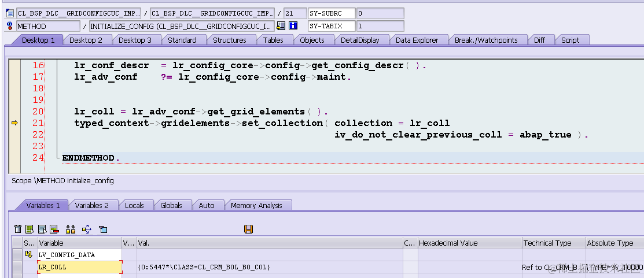The height and width of the screenshot is (278, 644).
Task: Select the row header for LV_CONFIG_DATA row
Action: tap(16, 255)
